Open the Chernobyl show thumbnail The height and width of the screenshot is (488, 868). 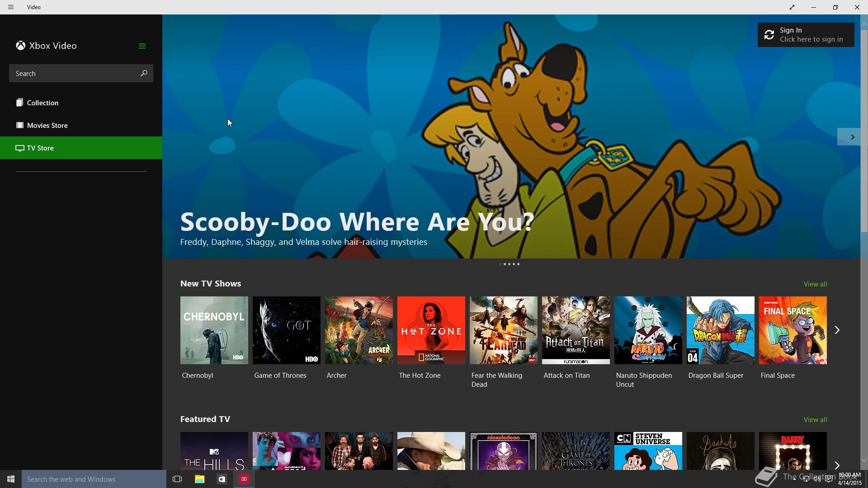[x=214, y=330]
